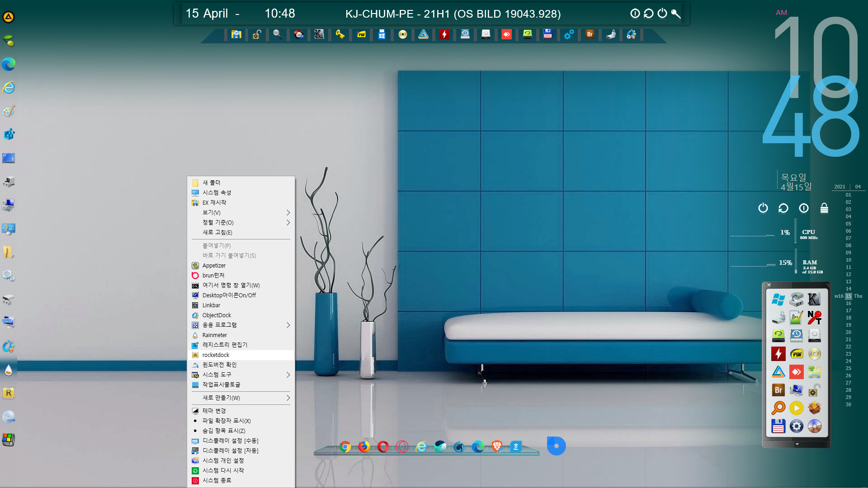Click 시스템 종료 in context menu
This screenshot has width=868, height=488.
coord(241,480)
